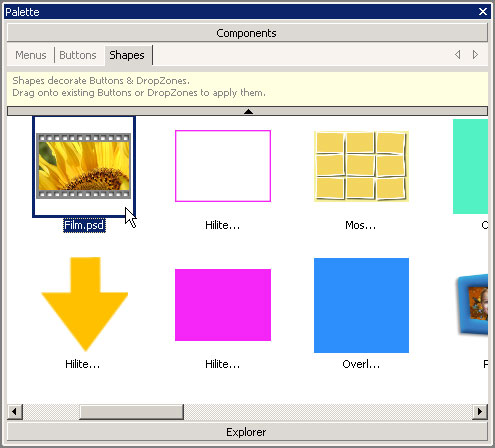The image size is (495, 448).
Task: Expand the Components section header
Action: tap(247, 33)
